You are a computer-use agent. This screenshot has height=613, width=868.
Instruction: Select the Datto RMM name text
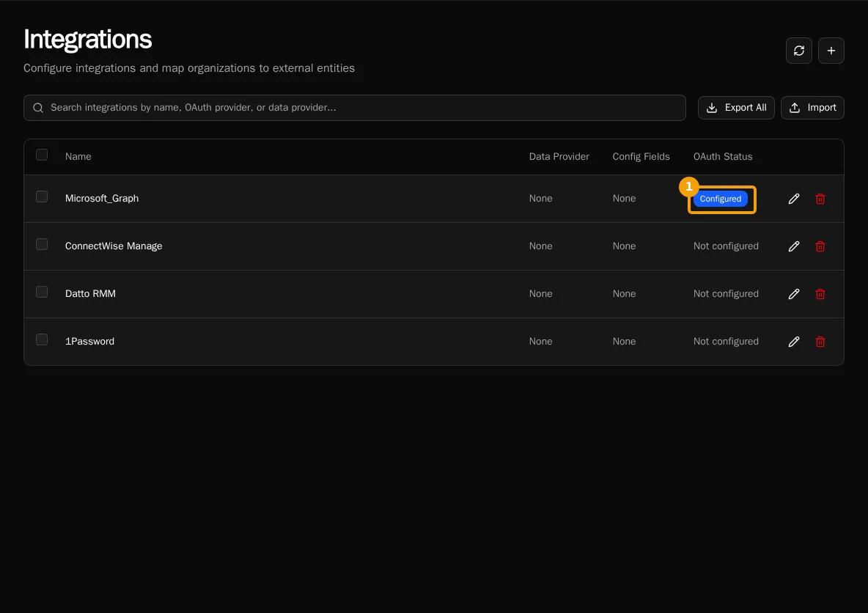(90, 293)
